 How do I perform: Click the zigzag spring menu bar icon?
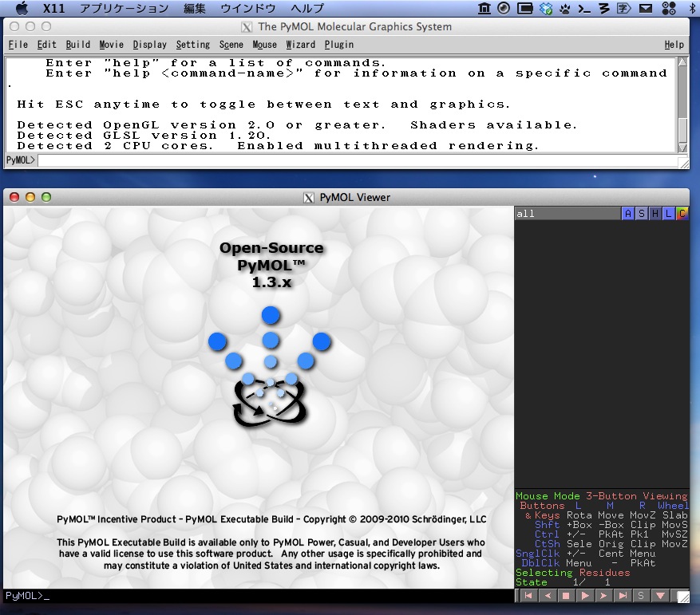[604, 8]
